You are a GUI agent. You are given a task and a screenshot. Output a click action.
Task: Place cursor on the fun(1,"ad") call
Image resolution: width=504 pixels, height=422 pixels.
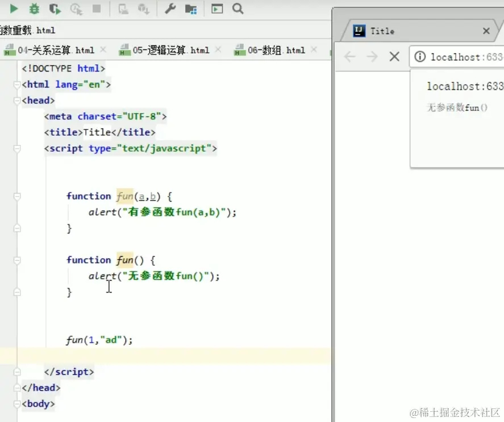(99, 340)
